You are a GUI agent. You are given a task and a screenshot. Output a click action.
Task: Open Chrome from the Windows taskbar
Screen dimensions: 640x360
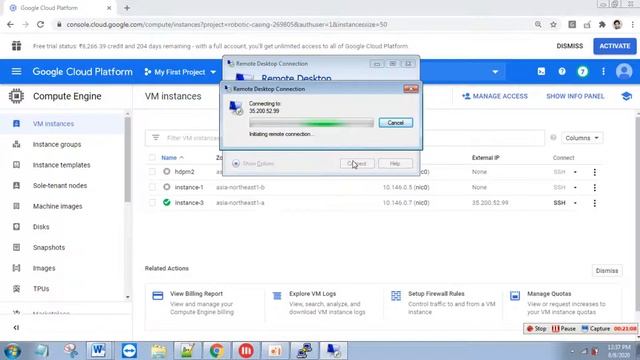217,351
